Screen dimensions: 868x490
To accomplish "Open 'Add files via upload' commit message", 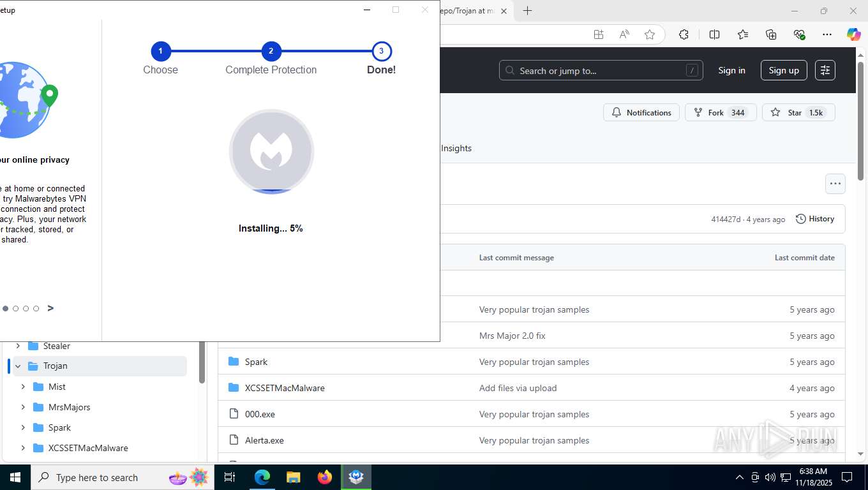I will tap(518, 388).
